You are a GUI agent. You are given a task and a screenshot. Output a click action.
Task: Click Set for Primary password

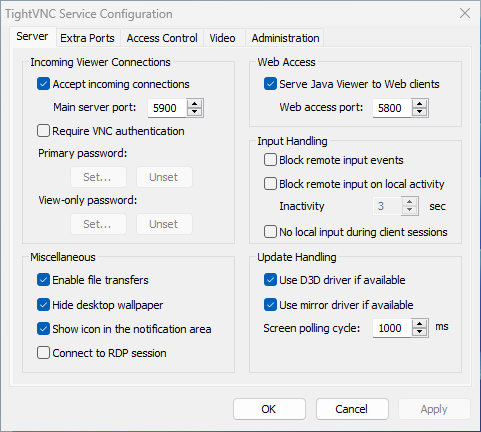pyautogui.click(x=98, y=177)
